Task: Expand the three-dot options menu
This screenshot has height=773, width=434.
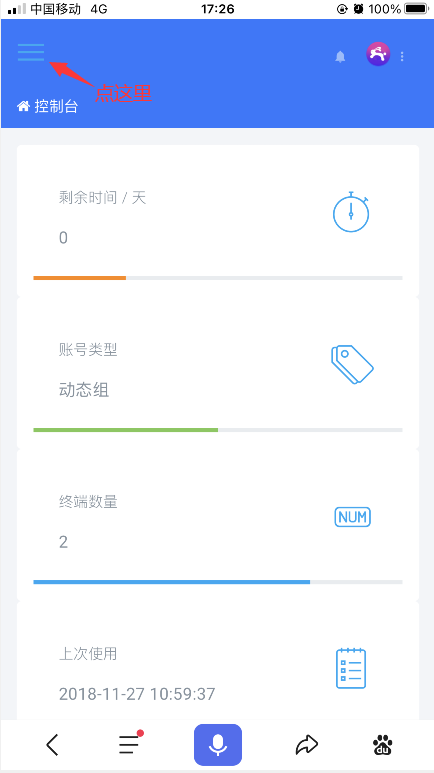Action: click(x=402, y=56)
